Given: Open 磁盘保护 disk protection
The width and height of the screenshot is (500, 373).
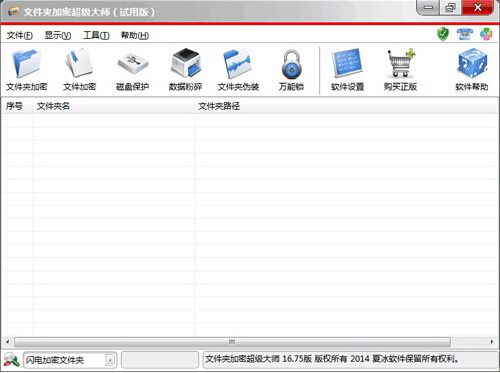Looking at the screenshot, I should pyautogui.click(x=132, y=69).
